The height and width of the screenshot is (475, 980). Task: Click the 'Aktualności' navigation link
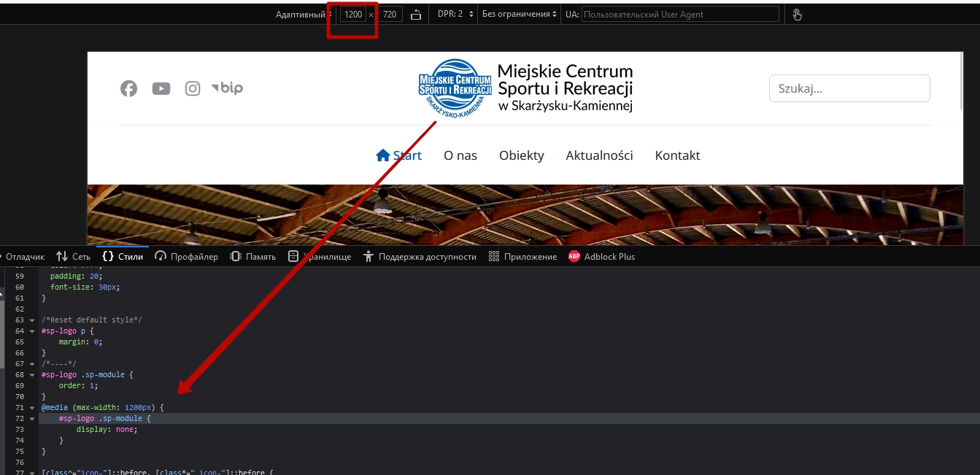coord(599,155)
